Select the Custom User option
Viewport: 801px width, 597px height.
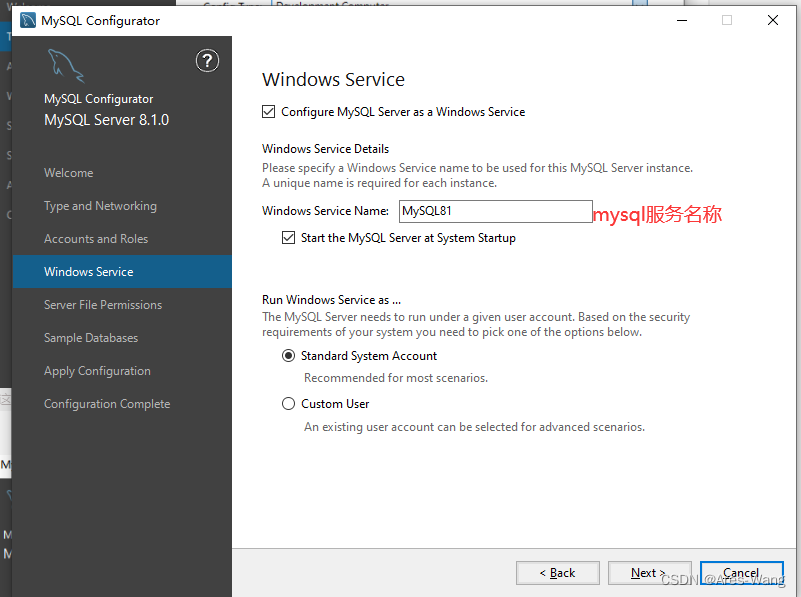pos(288,403)
